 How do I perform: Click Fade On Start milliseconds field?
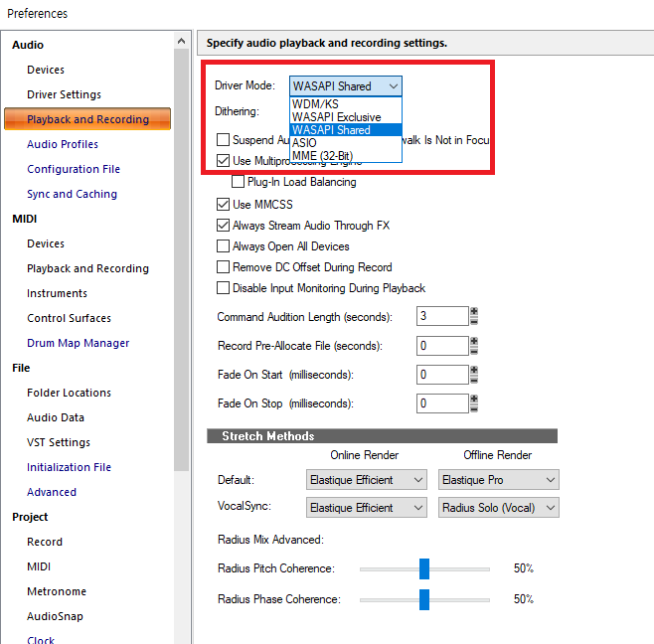(442, 375)
